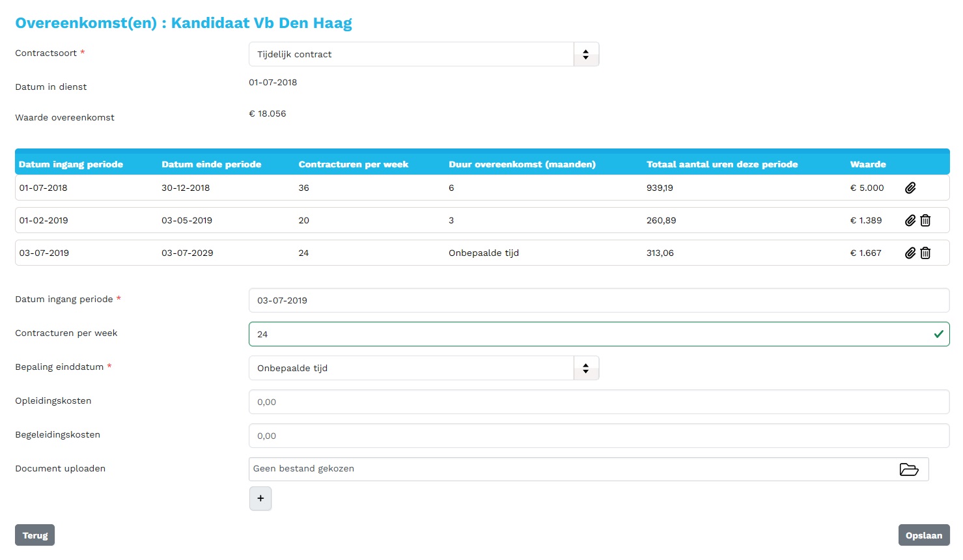Select the 01-07-2018 start date cell
This screenshot has width=963, height=560.
(x=43, y=188)
